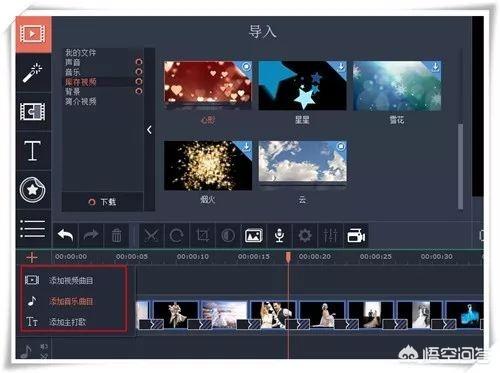
Task: Select the 烟火 fireworks video thumbnail
Action: point(208,165)
